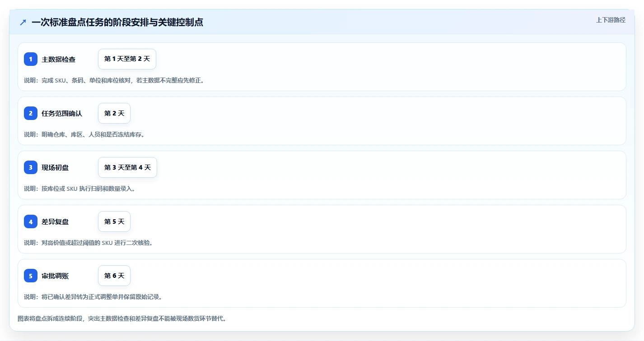644x341 pixels.
Task: Select the 第 3 天至第 4 天 time chip
Action: (127, 167)
